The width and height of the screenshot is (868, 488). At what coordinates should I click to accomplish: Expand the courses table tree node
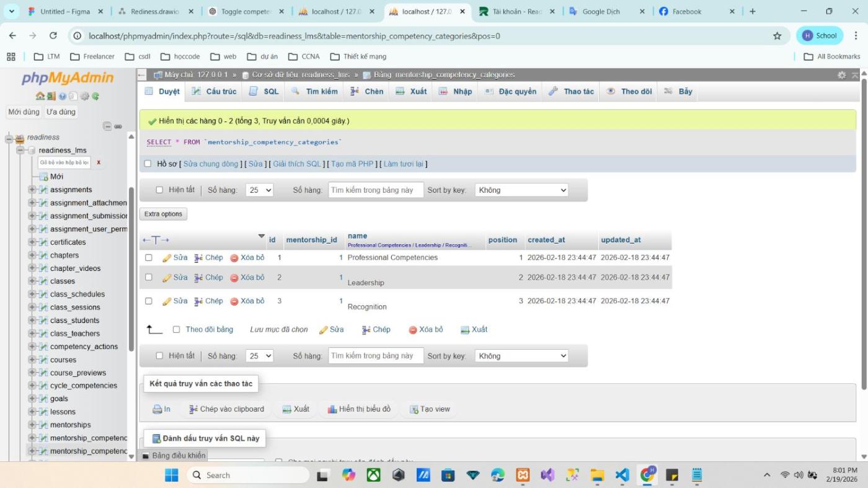tap(32, 360)
